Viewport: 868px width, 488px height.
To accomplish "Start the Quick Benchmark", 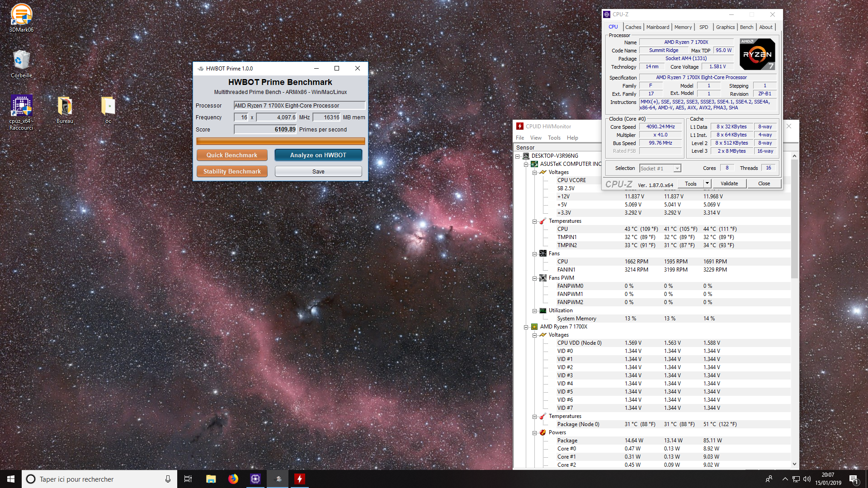I will (x=232, y=155).
